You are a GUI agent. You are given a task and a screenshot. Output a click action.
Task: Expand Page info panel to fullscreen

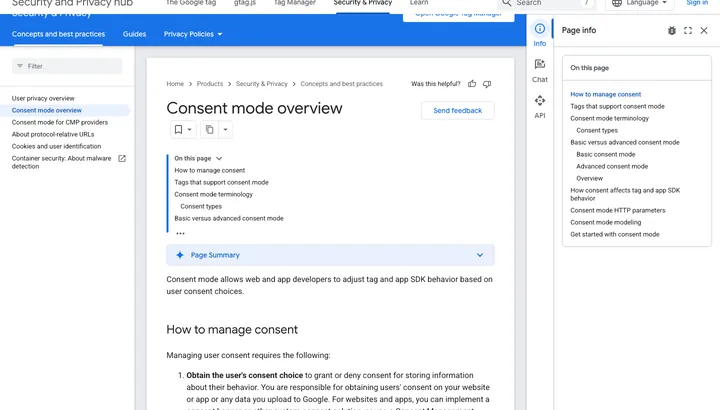tap(687, 30)
